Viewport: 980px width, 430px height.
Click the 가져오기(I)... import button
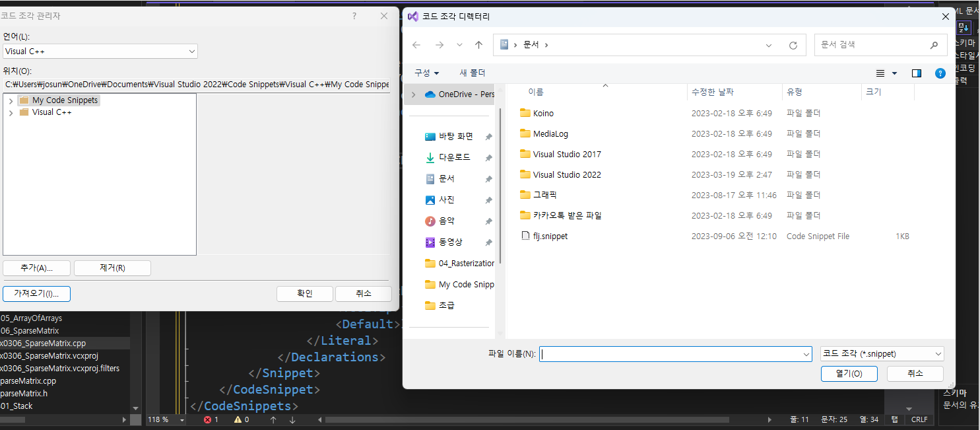[36, 293]
